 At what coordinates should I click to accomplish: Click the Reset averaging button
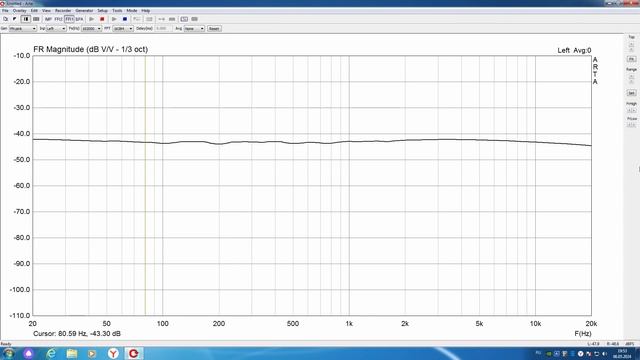click(214, 29)
